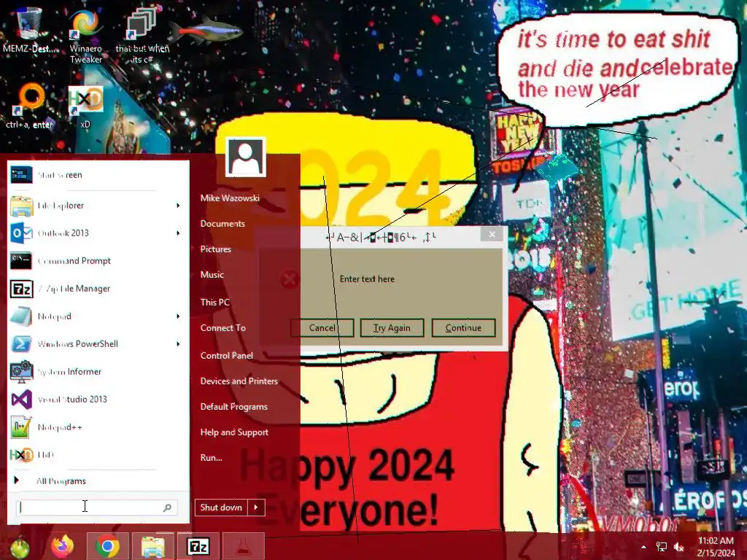This screenshot has width=747, height=560.
Task: Open Mike Wazowski user folder
Action: click(230, 198)
